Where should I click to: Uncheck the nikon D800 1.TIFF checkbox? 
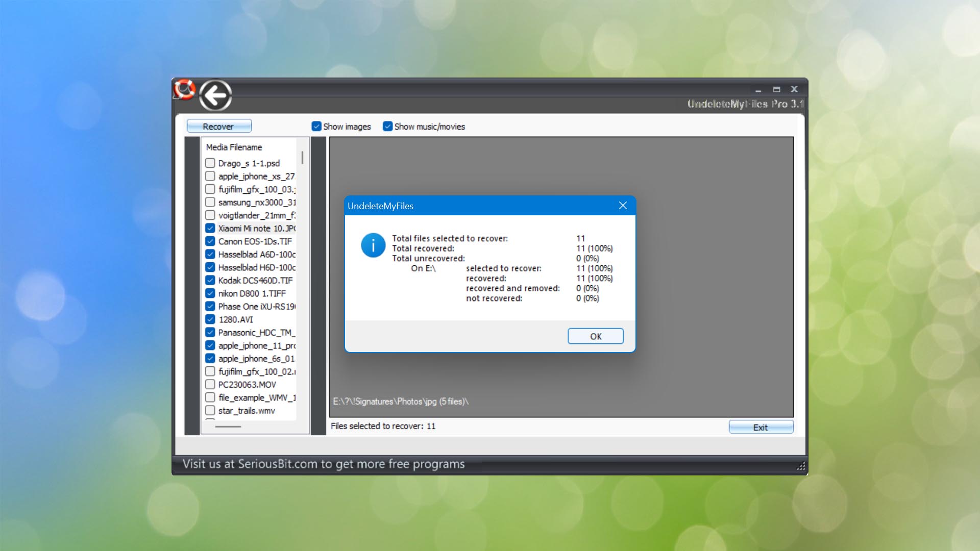click(210, 293)
